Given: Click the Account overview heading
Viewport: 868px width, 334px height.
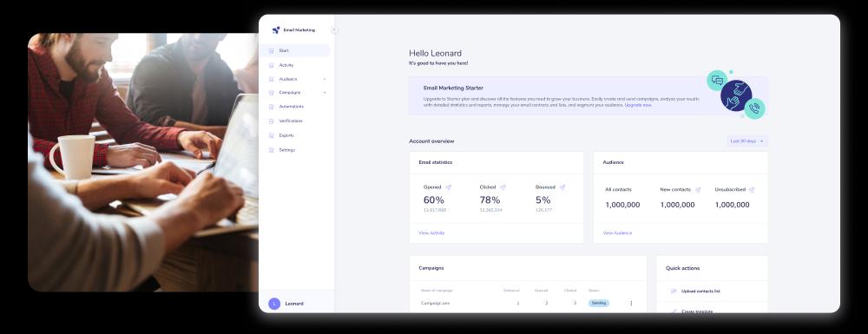Looking at the screenshot, I should pyautogui.click(x=431, y=141).
